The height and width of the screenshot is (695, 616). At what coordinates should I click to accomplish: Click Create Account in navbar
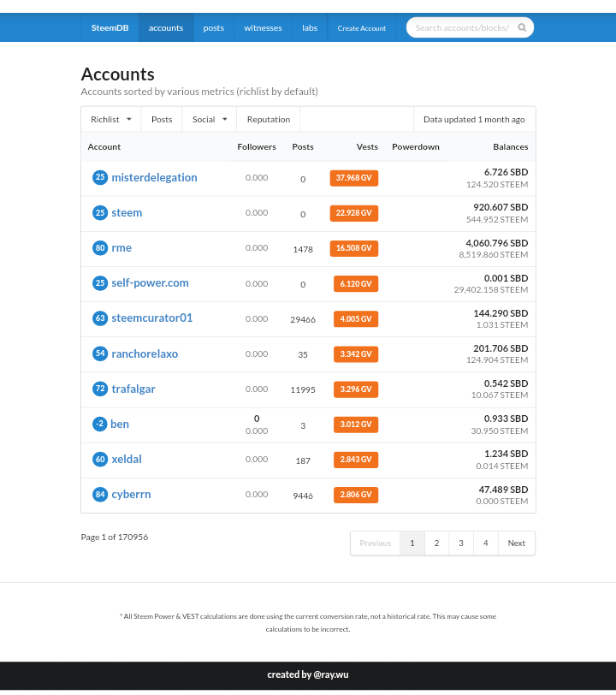tap(362, 28)
